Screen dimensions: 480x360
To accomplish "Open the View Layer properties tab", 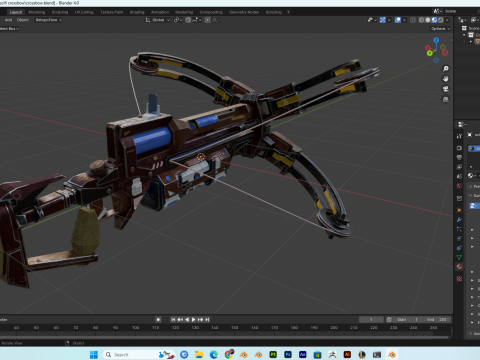I will [x=459, y=167].
